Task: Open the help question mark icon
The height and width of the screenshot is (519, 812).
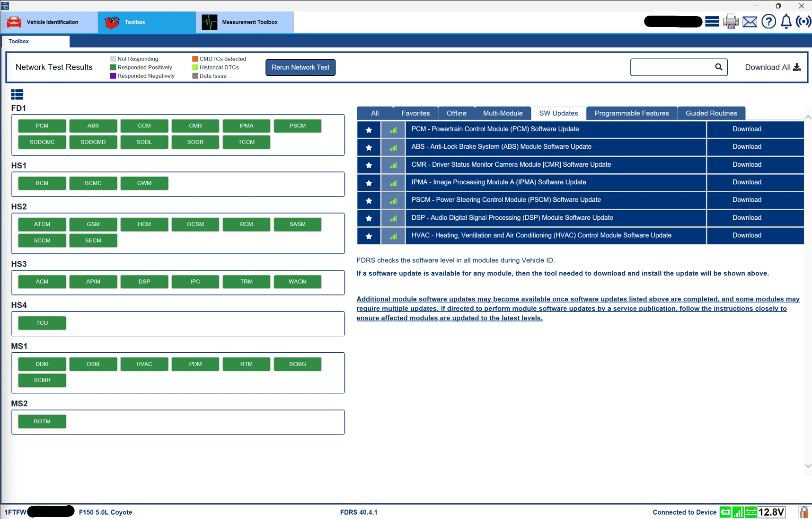Action: point(768,22)
